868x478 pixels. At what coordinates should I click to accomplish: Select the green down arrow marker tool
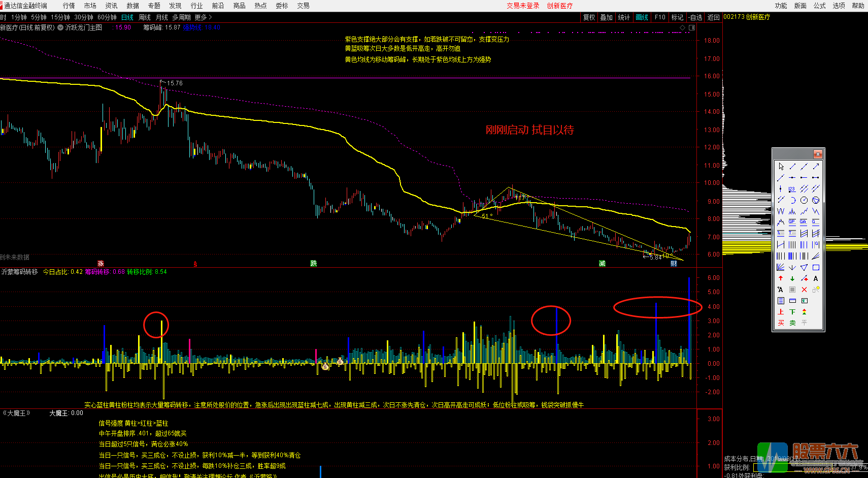click(x=792, y=278)
